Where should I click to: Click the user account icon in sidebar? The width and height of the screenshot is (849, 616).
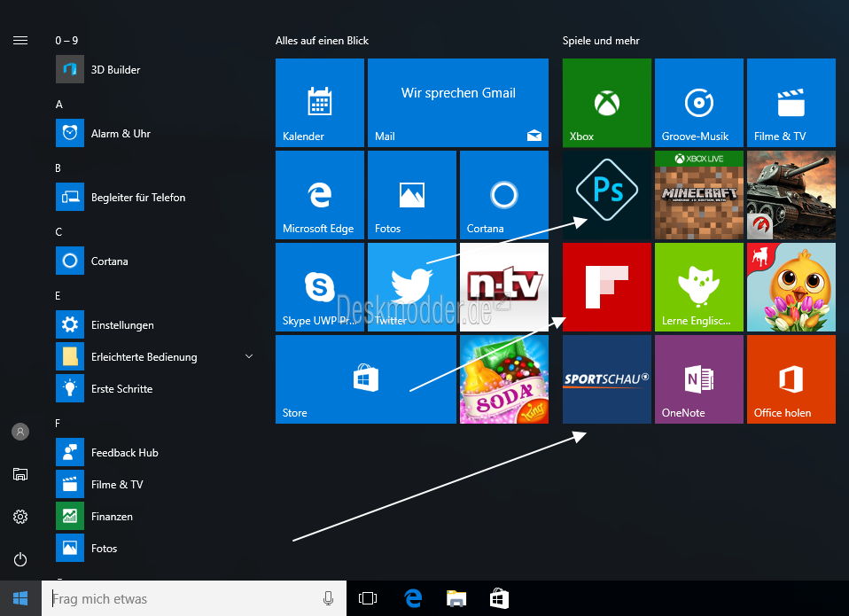pyautogui.click(x=20, y=432)
